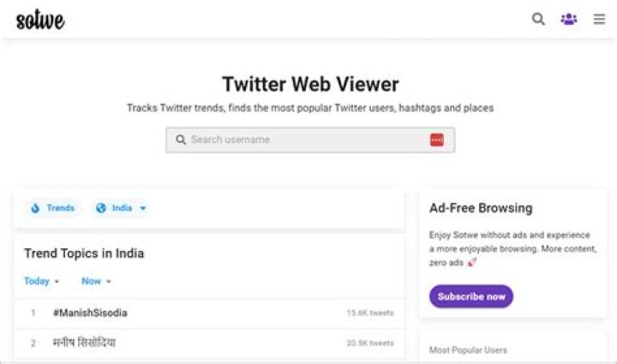Expand the India country dropdown
Screen dimensions: 617x364
(143, 208)
